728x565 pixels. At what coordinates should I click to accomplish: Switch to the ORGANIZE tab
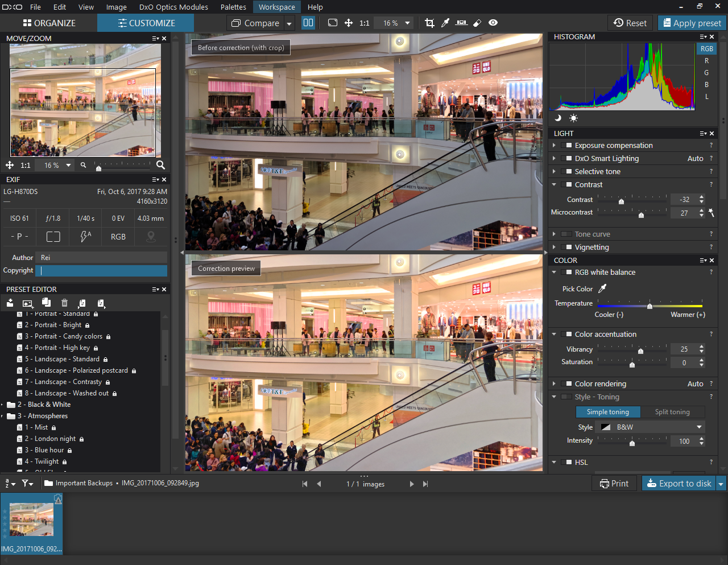coord(49,23)
